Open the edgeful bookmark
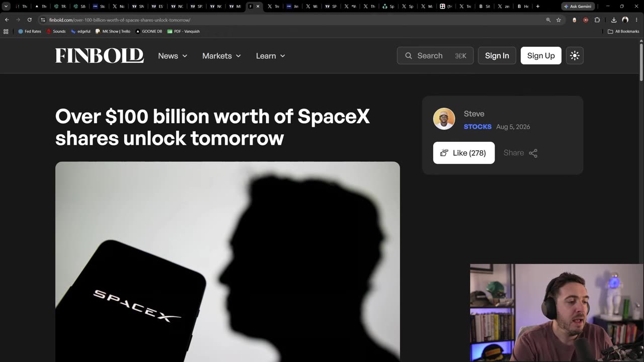This screenshot has width=644, height=362. point(80,31)
